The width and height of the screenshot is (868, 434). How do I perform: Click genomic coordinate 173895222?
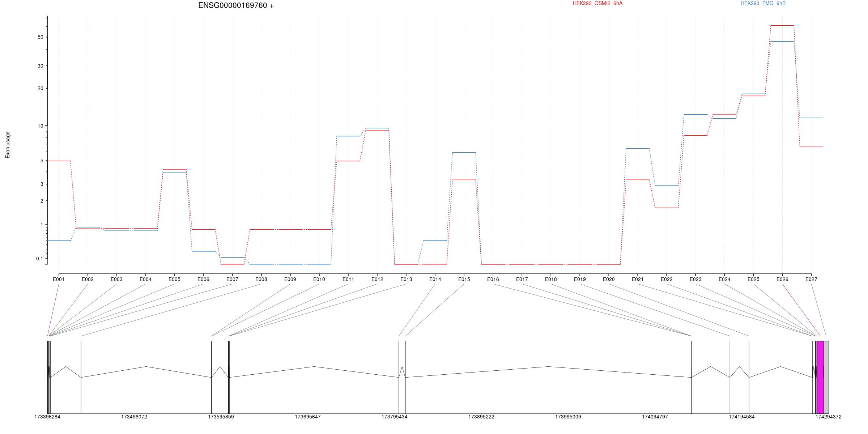(x=481, y=417)
